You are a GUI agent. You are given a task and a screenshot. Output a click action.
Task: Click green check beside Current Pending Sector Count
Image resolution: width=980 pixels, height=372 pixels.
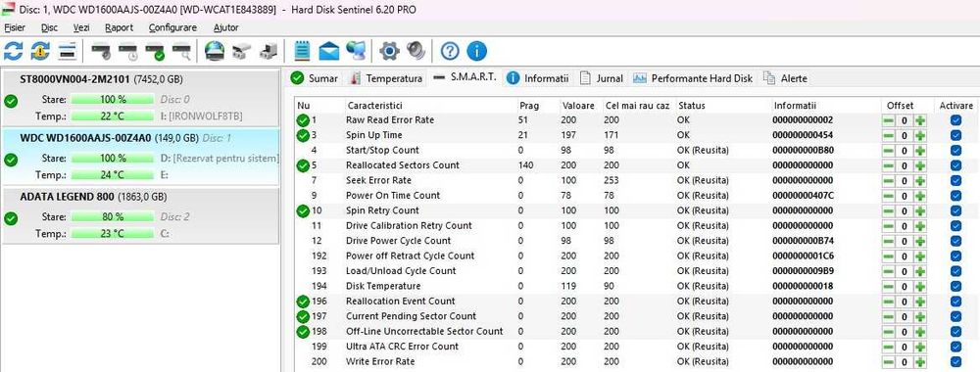tap(303, 316)
